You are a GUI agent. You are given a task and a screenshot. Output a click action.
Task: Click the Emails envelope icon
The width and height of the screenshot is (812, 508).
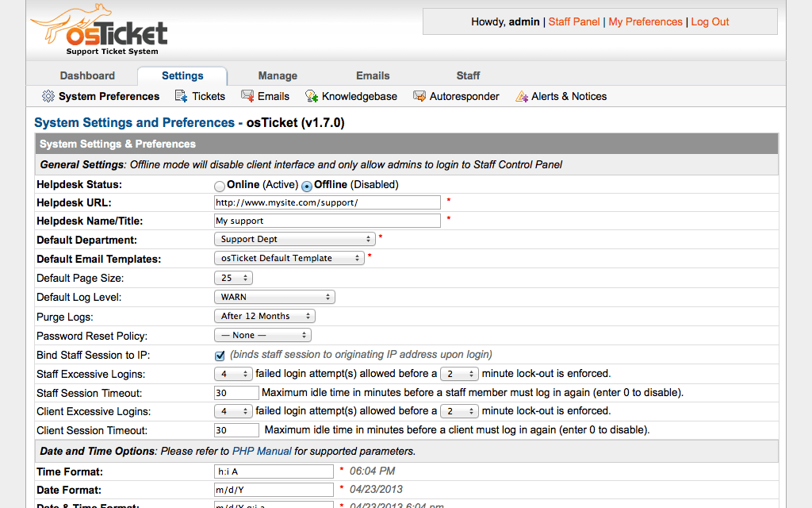point(247,96)
